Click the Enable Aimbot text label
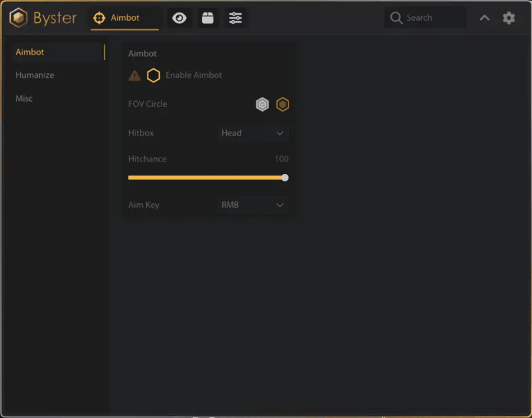The width and height of the screenshot is (532, 418). [194, 76]
